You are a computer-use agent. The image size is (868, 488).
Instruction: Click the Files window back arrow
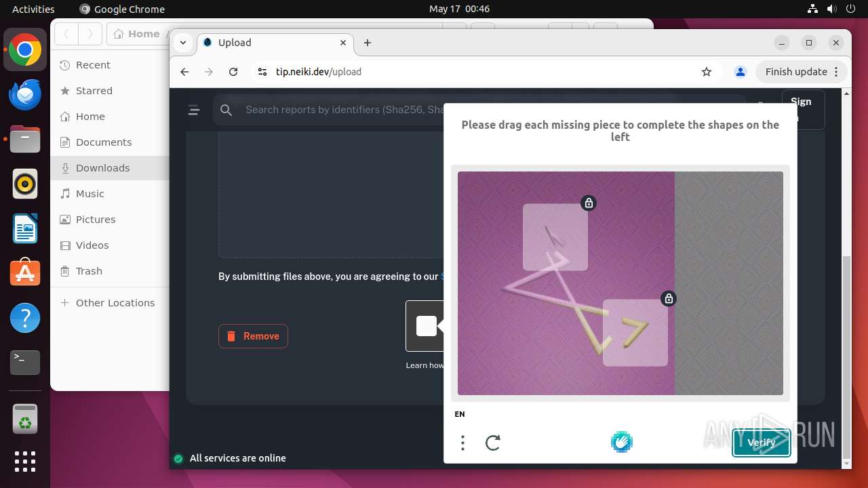(x=66, y=33)
